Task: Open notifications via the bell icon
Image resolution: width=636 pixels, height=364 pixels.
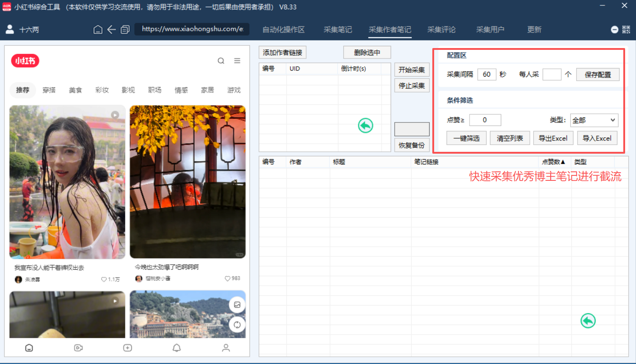Action: [177, 348]
